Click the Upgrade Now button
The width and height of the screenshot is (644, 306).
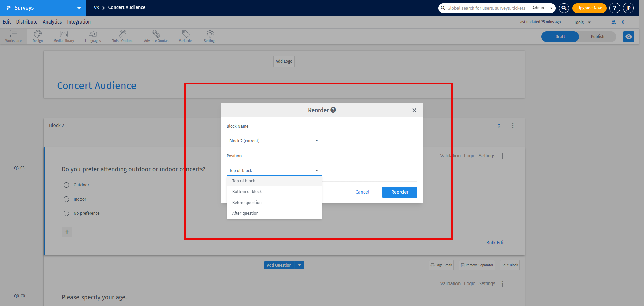pos(589,7)
